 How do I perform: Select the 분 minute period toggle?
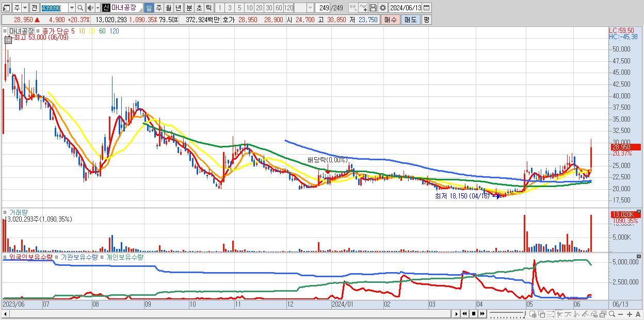pyautogui.click(x=189, y=8)
